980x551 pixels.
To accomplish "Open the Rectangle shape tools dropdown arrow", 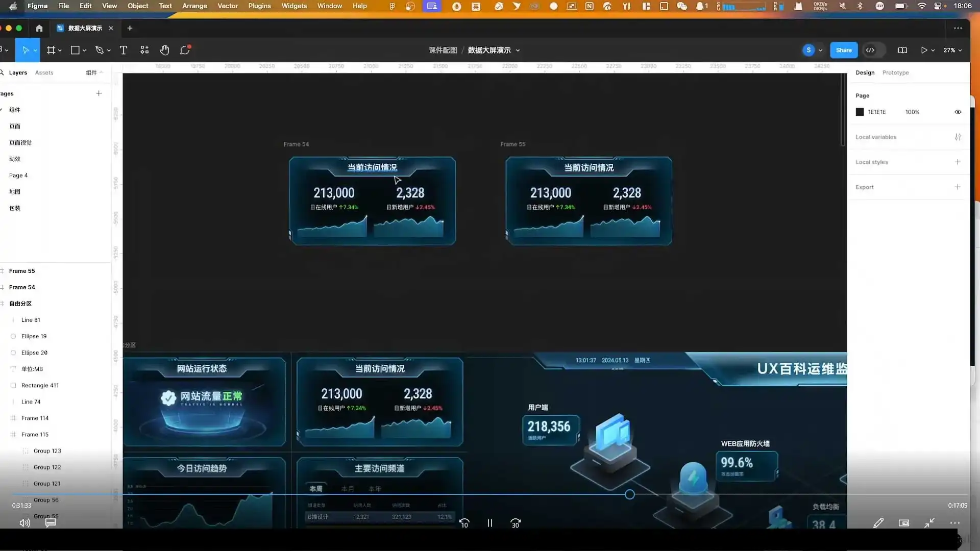I will [x=84, y=50].
